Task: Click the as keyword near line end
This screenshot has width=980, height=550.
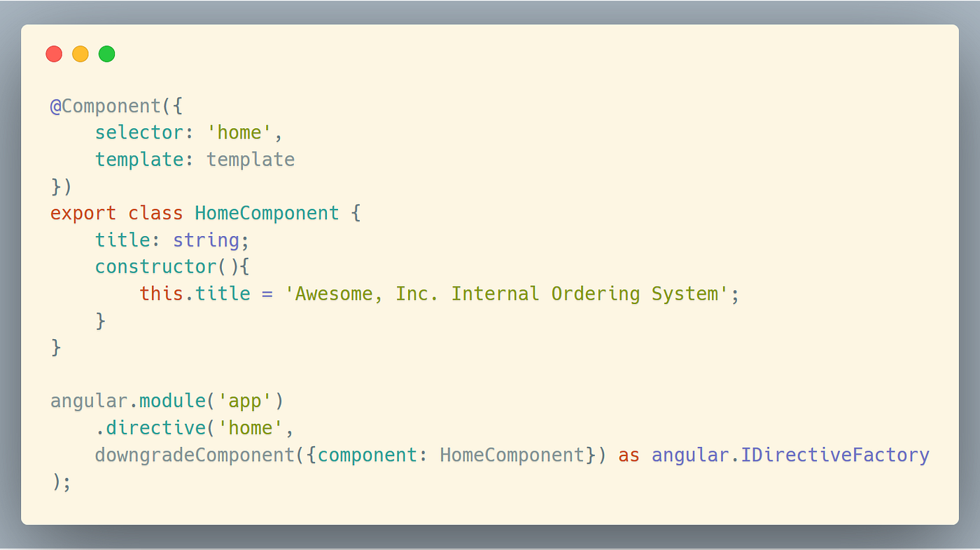Action: click(628, 454)
